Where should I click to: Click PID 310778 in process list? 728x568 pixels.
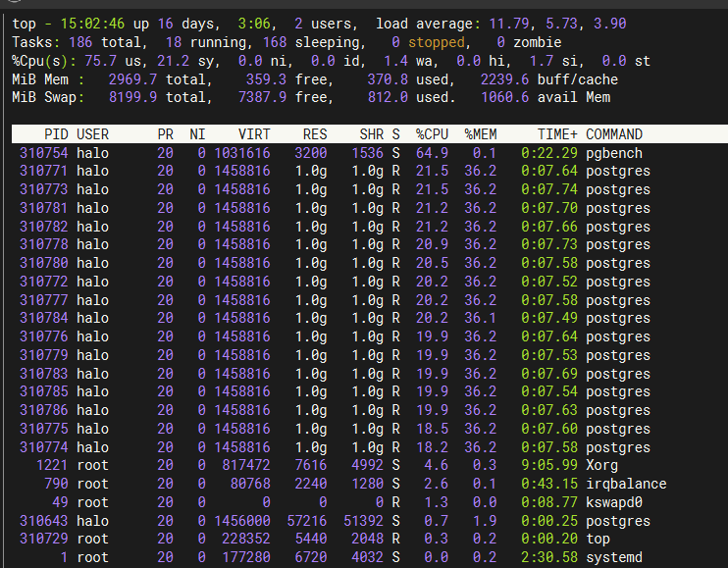pos(43,244)
